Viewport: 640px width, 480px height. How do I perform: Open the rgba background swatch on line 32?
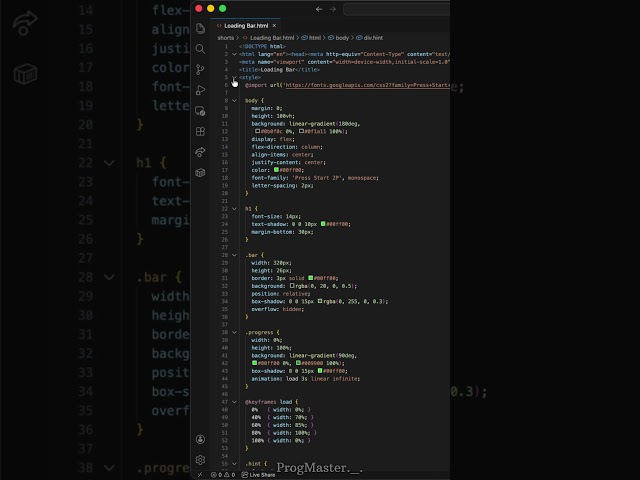[292, 286]
